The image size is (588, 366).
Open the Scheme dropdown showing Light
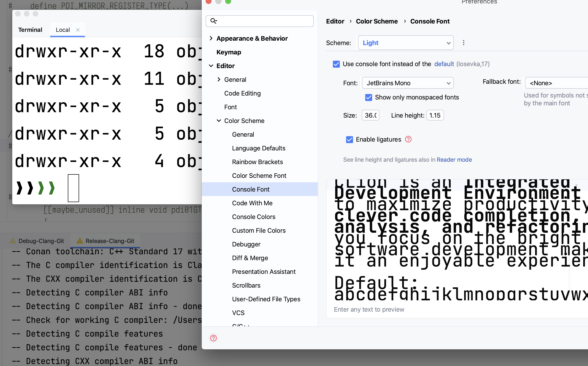click(x=405, y=43)
